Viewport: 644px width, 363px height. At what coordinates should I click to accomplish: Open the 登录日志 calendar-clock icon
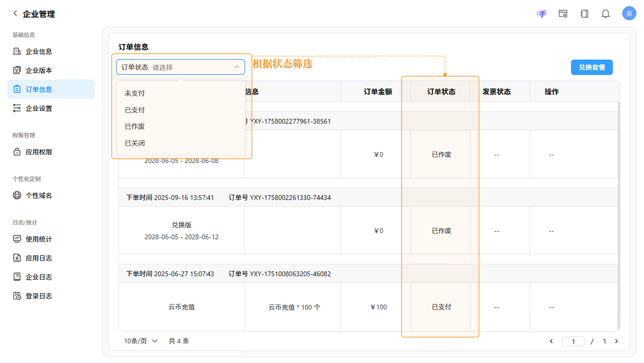pyautogui.click(x=17, y=296)
